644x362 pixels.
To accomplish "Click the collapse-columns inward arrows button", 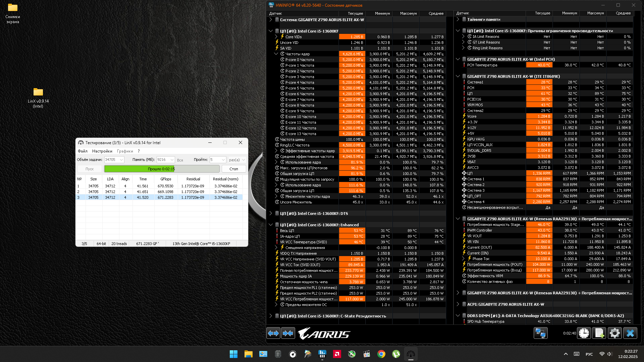I will point(288,333).
